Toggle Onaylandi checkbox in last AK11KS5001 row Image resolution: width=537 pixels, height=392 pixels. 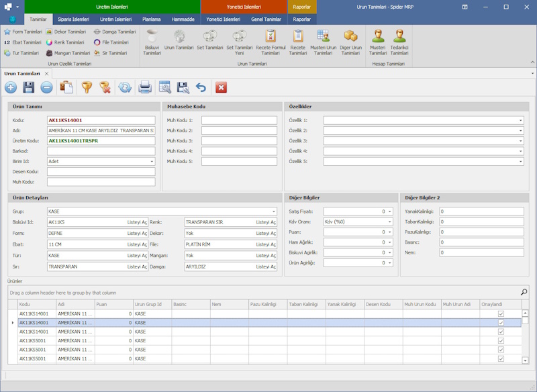click(501, 359)
